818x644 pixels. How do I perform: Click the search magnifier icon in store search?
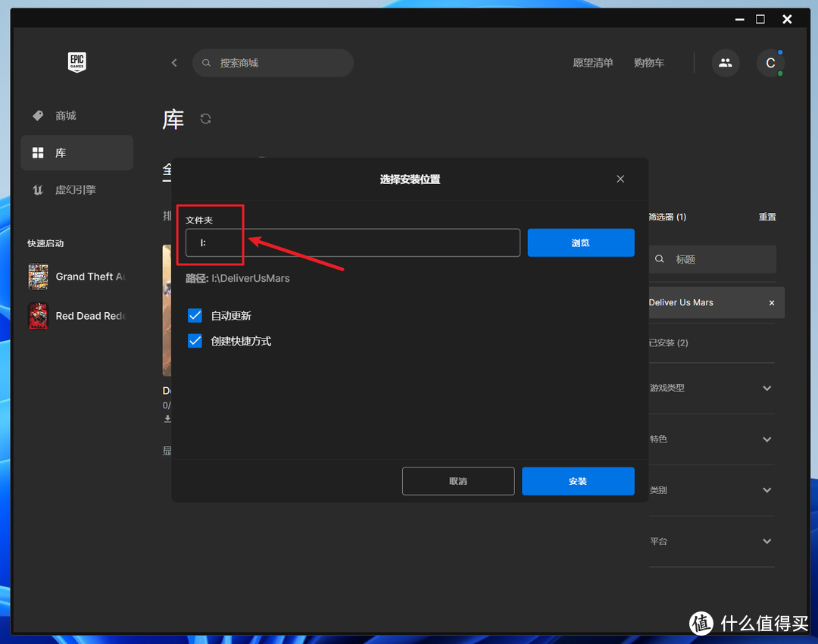tap(207, 63)
